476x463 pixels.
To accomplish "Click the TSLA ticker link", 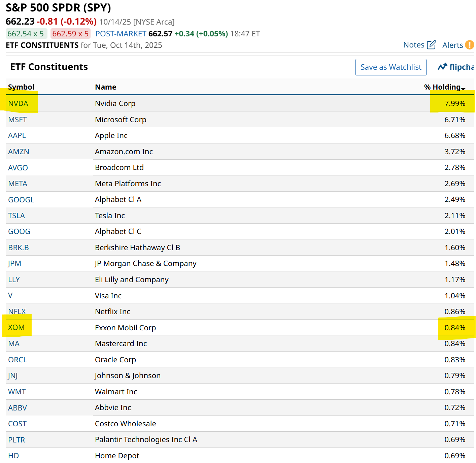I will (16, 216).
